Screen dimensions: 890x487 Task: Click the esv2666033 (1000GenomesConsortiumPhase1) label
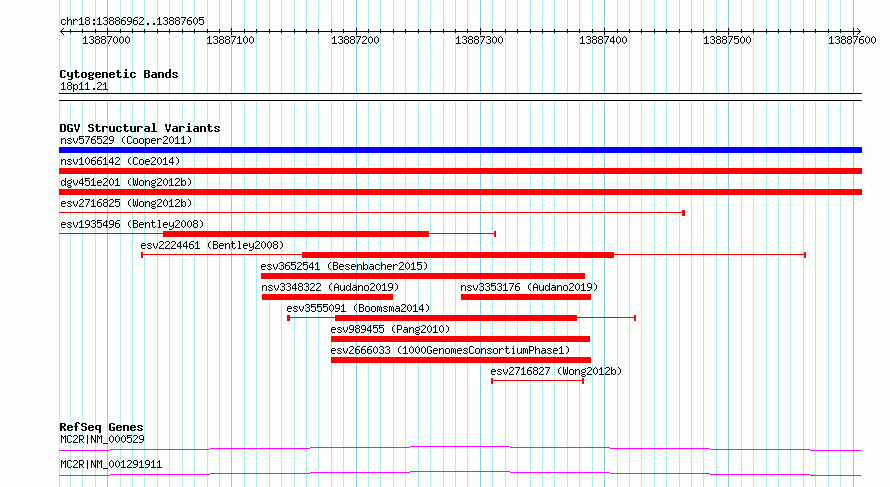pos(450,350)
